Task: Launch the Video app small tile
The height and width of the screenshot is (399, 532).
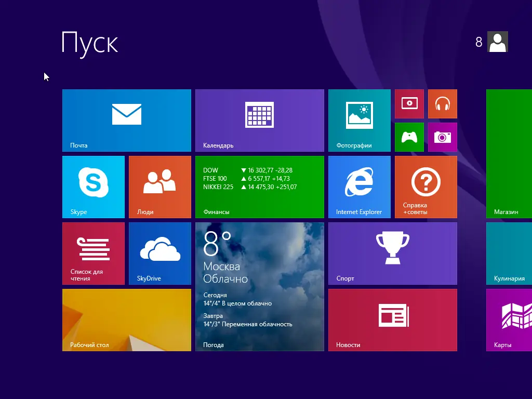Action: (x=409, y=104)
